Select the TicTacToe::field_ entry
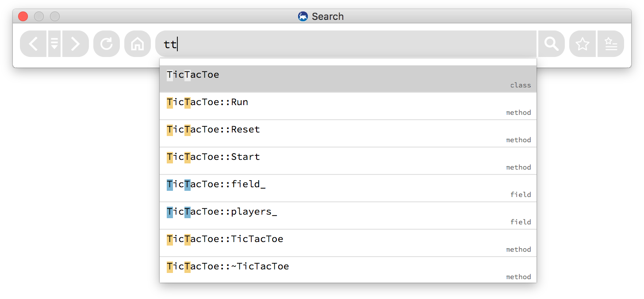Image resolution: width=644 pixels, height=299 pixels. (x=348, y=189)
